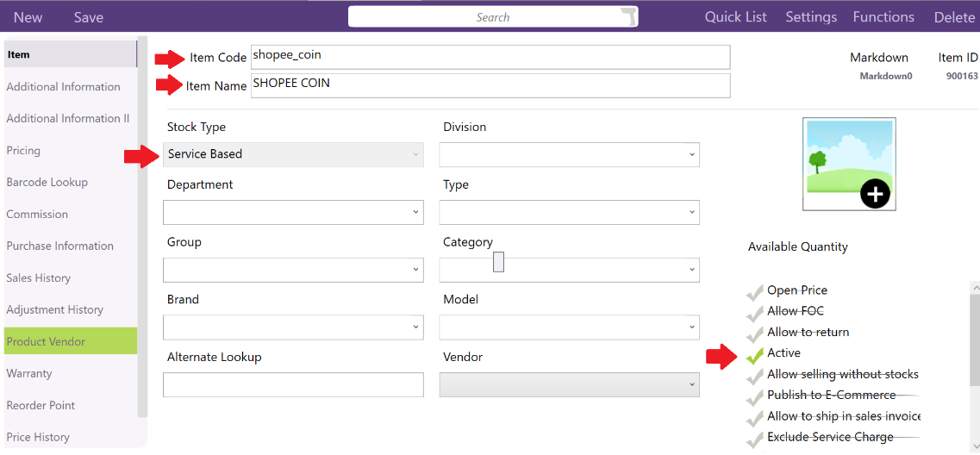This screenshot has height=455, width=980.
Task: Switch to the Product Vendor tab
Action: (46, 342)
